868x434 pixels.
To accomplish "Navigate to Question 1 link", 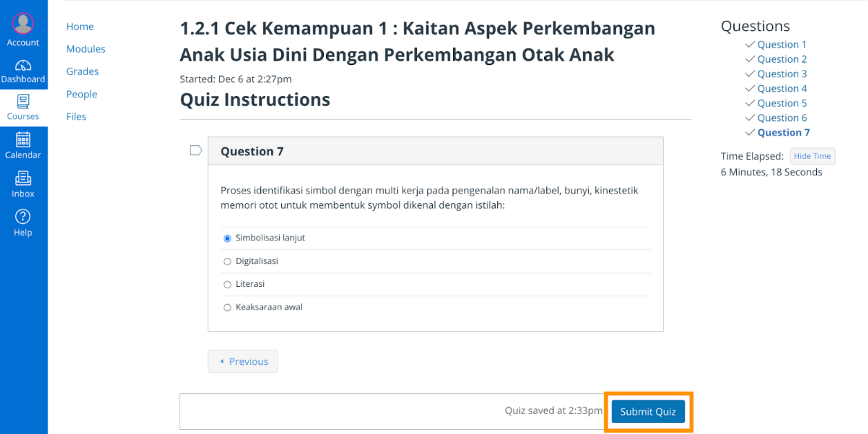I will pyautogui.click(x=782, y=44).
